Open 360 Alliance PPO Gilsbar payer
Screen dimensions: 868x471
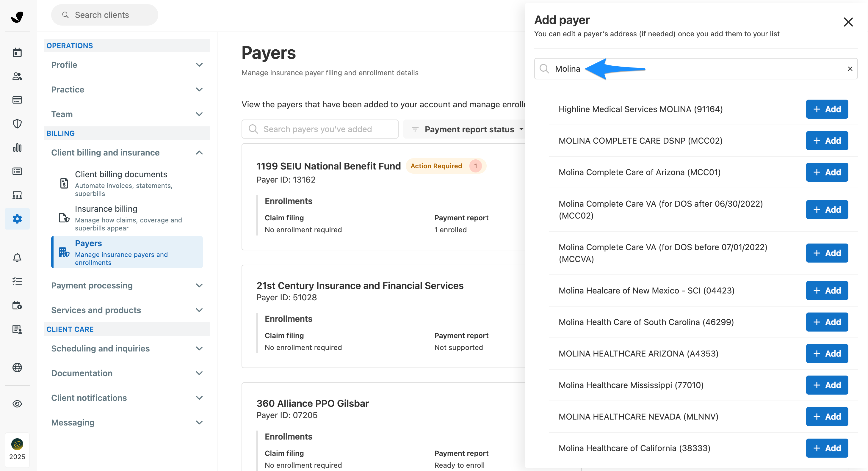tap(312, 403)
